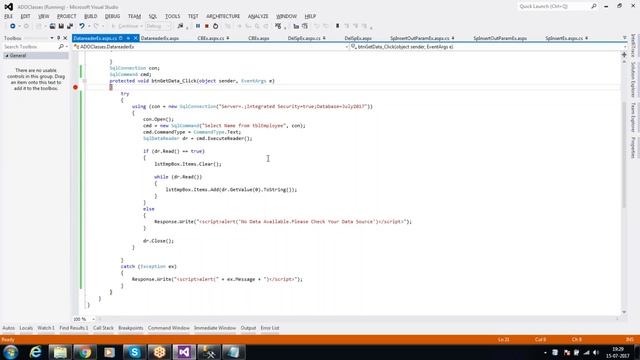Open the PROJECT menu
Screen dimensions: 640x360
[67, 16]
